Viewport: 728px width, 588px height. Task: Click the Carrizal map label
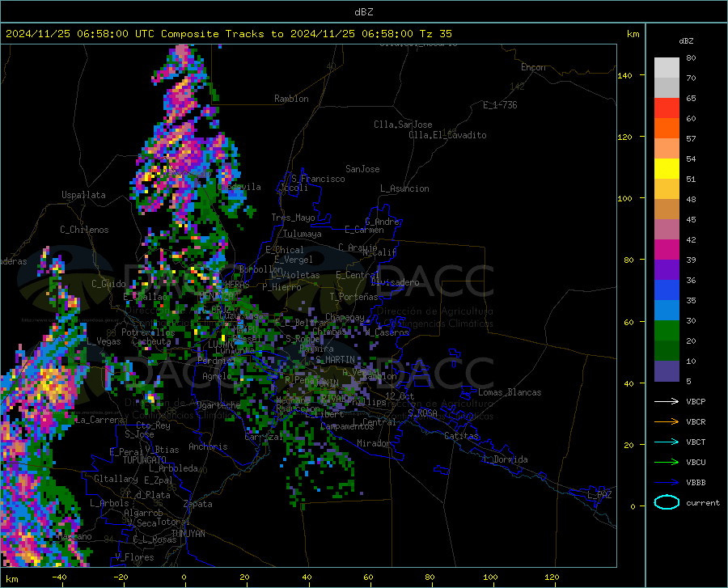coord(263,438)
